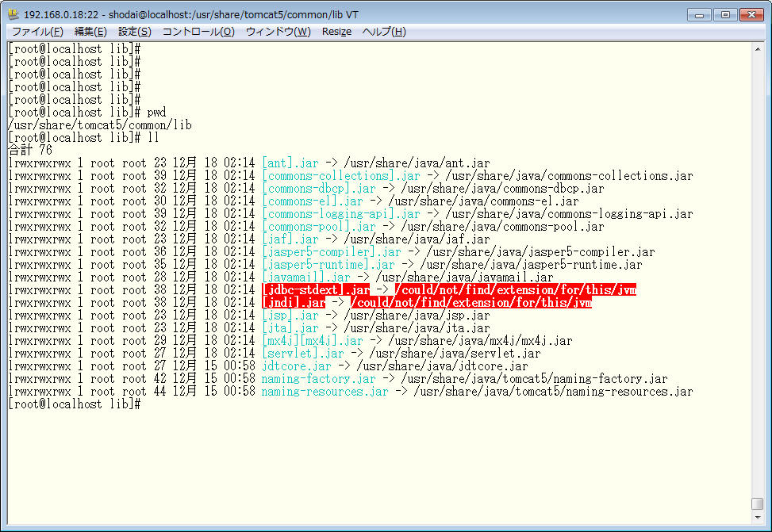
Task: Click the naming-factory.jar file name
Action: pos(318,379)
